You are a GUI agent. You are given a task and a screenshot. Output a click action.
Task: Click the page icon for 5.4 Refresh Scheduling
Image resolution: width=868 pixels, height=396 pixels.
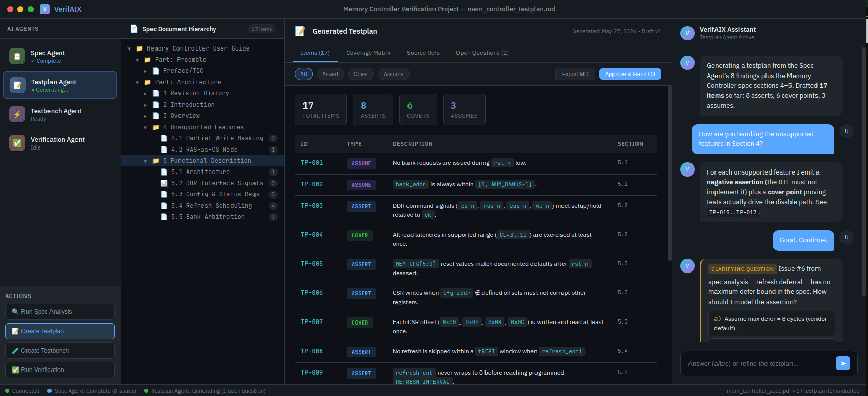click(x=164, y=206)
